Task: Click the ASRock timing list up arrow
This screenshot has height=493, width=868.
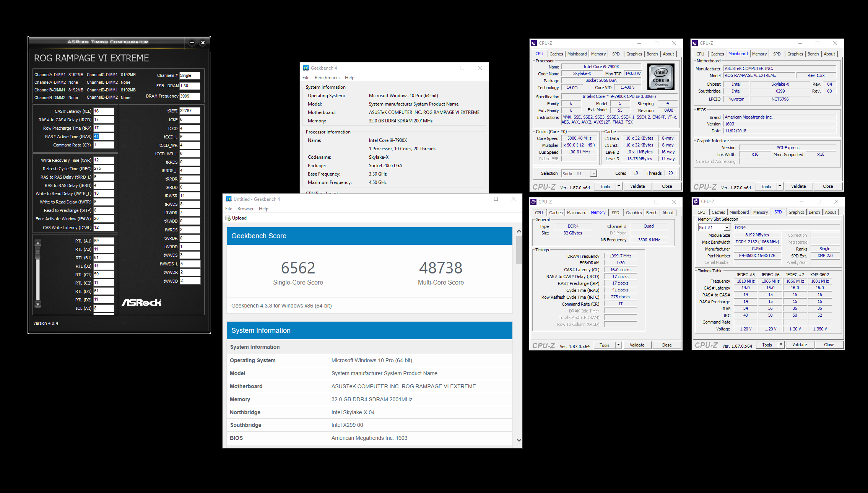Action: (38, 243)
